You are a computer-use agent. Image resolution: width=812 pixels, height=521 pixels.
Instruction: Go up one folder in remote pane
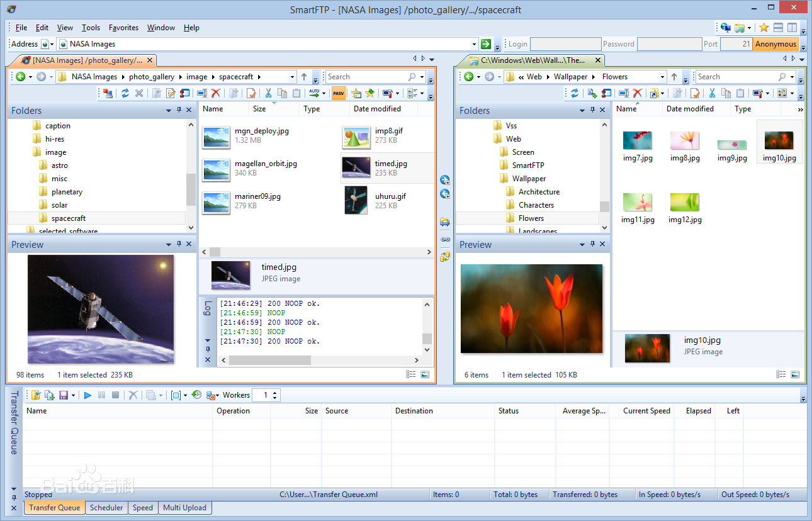point(304,77)
